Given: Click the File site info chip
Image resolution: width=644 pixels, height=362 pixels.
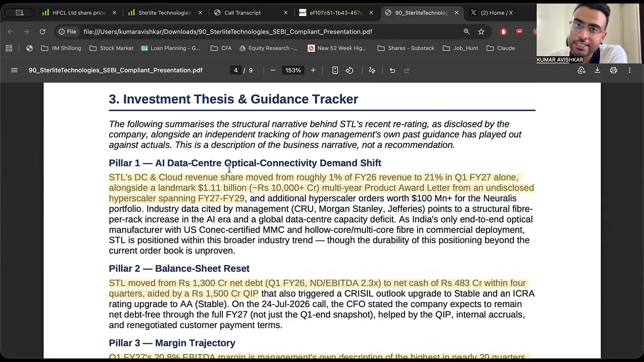Looking at the screenshot, I should 67,32.
